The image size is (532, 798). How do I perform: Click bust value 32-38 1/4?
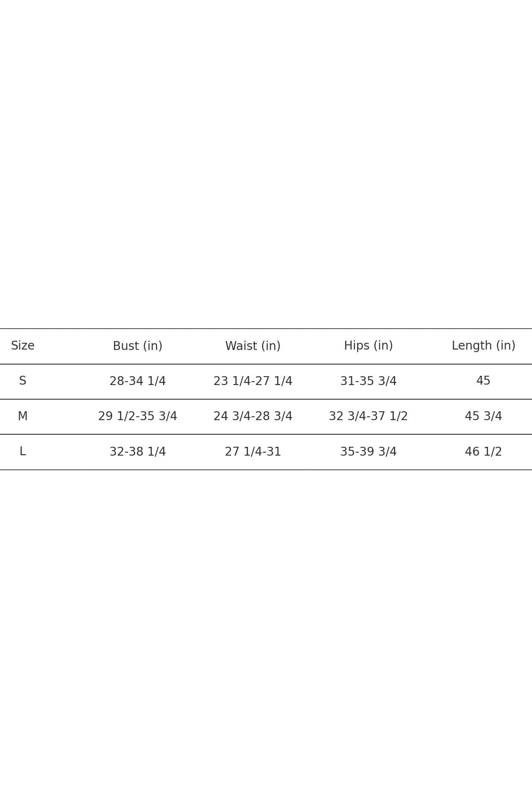coord(138,451)
